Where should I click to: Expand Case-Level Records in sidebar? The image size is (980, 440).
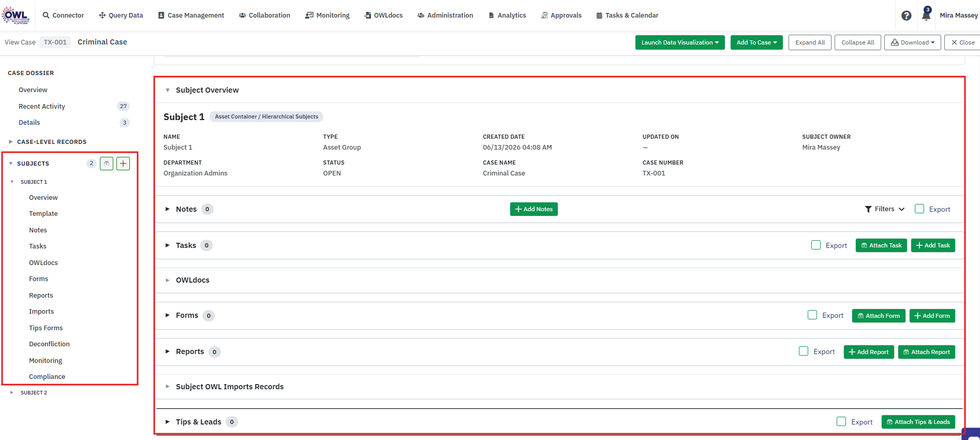[x=10, y=142]
